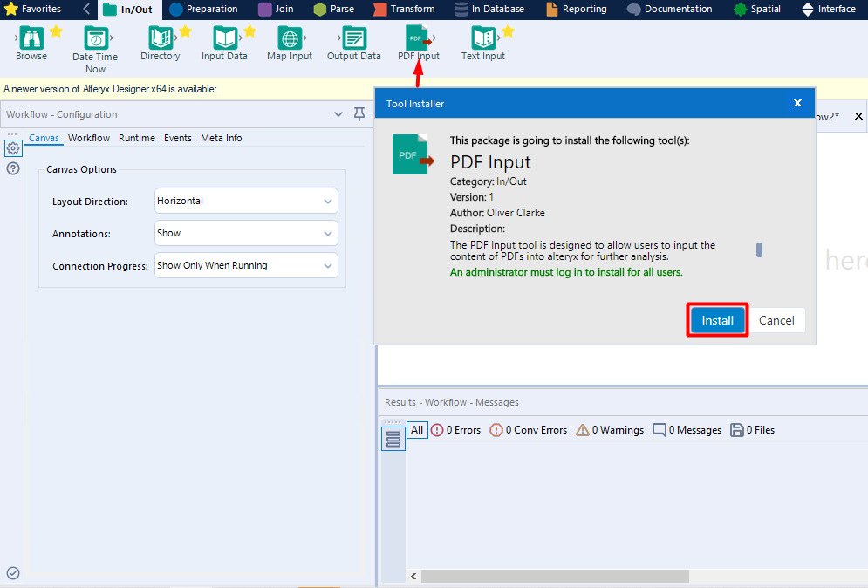Open the Spatial tool category
This screenshot has width=868, height=588.
coord(756,9)
